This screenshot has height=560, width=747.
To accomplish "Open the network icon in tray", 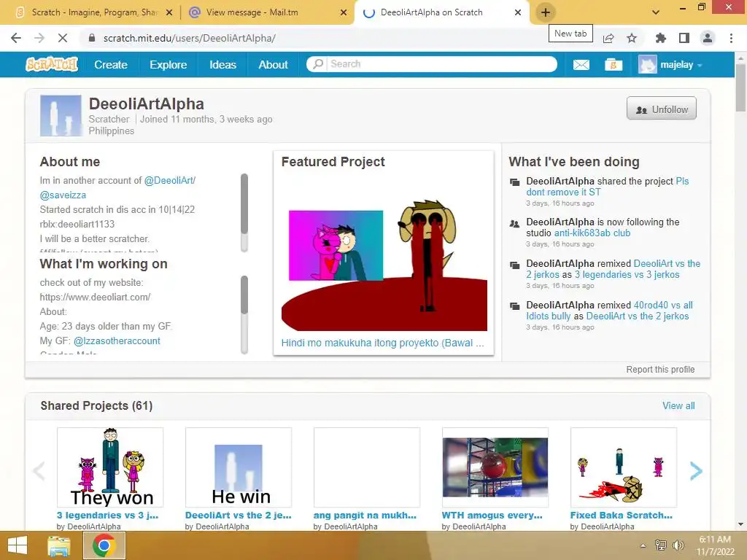I will [x=661, y=545].
